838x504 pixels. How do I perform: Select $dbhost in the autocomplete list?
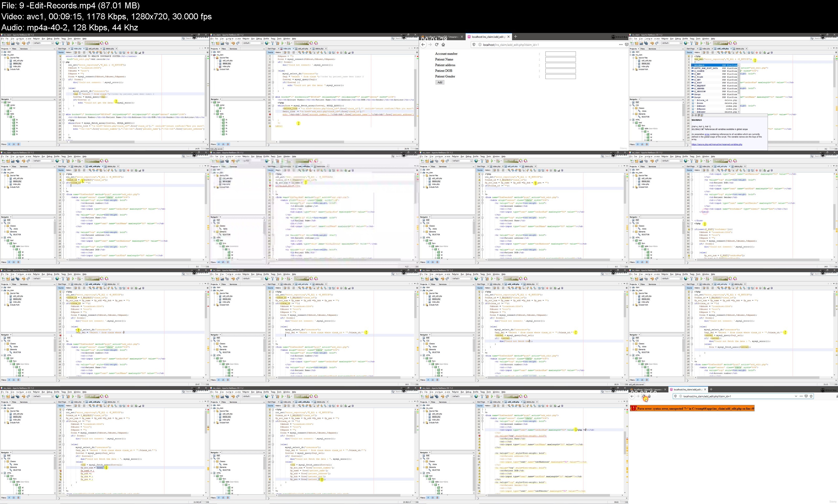pyautogui.click(x=715, y=106)
